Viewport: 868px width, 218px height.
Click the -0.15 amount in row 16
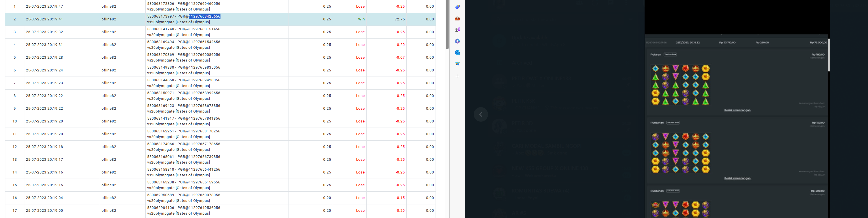pyautogui.click(x=400, y=198)
